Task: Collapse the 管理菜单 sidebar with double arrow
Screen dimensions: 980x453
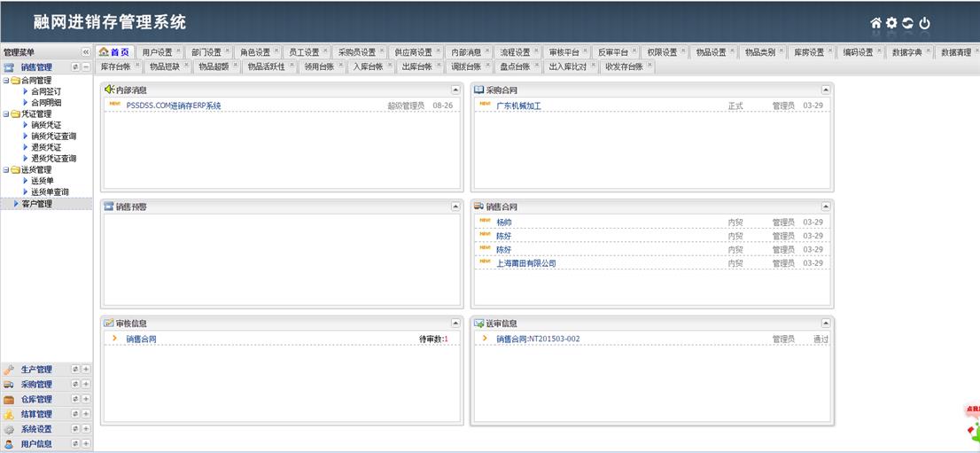Action: coord(86,52)
